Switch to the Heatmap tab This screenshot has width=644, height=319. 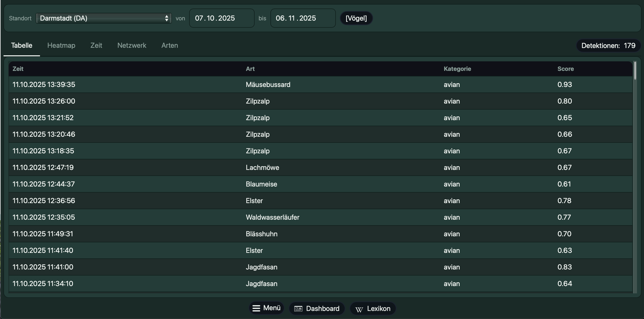pyautogui.click(x=61, y=45)
